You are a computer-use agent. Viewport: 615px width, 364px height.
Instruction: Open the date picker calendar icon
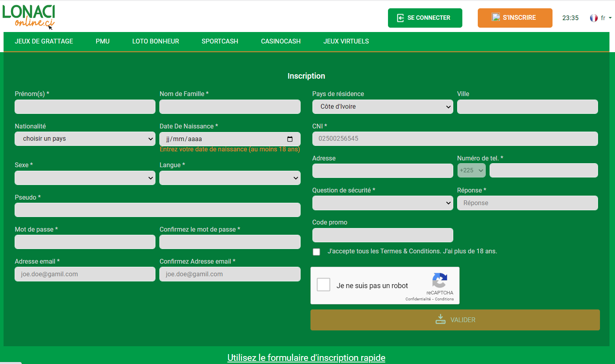(290, 139)
